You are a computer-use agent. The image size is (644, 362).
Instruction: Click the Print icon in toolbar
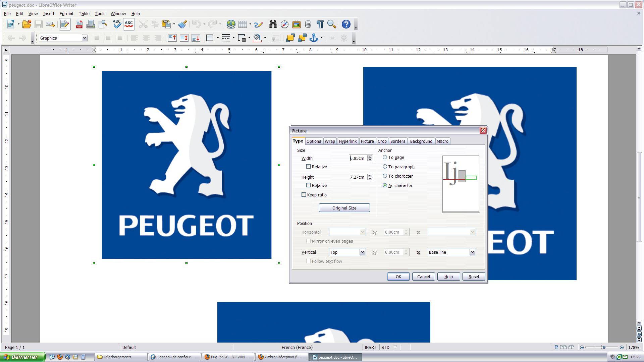coord(91,24)
